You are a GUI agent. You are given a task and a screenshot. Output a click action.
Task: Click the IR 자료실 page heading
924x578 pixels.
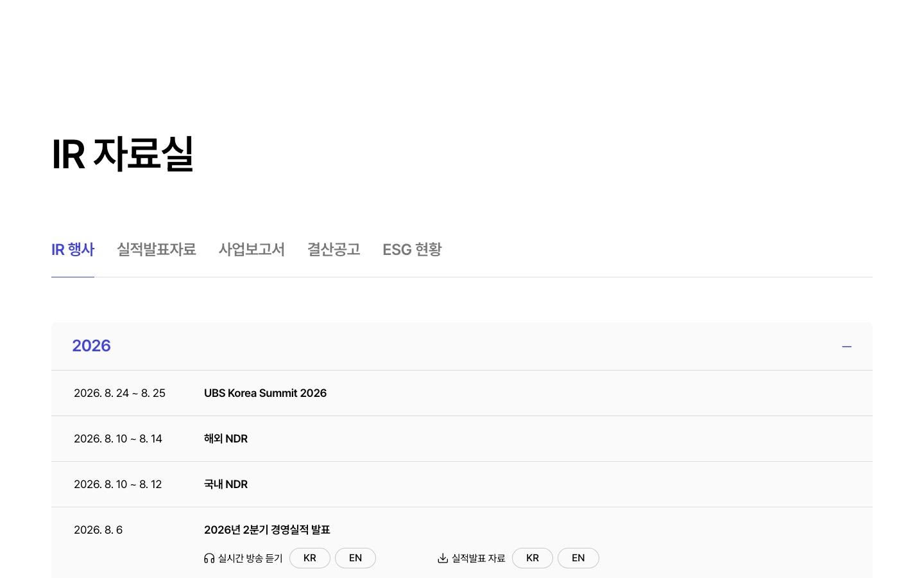[123, 154]
